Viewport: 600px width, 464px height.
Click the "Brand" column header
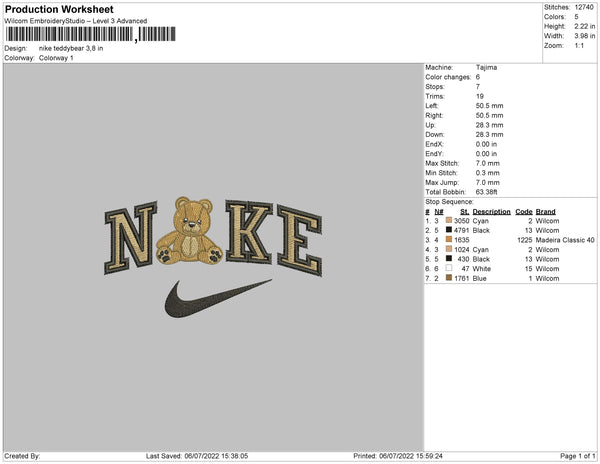545,212
